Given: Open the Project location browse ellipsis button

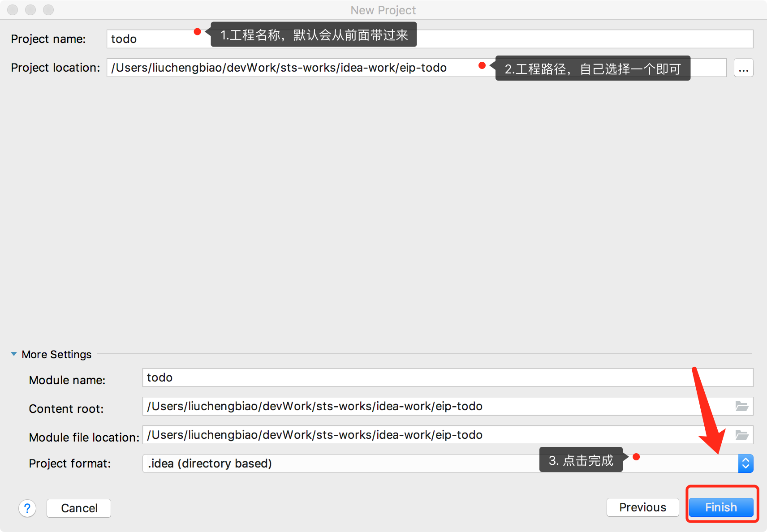Looking at the screenshot, I should (x=744, y=68).
